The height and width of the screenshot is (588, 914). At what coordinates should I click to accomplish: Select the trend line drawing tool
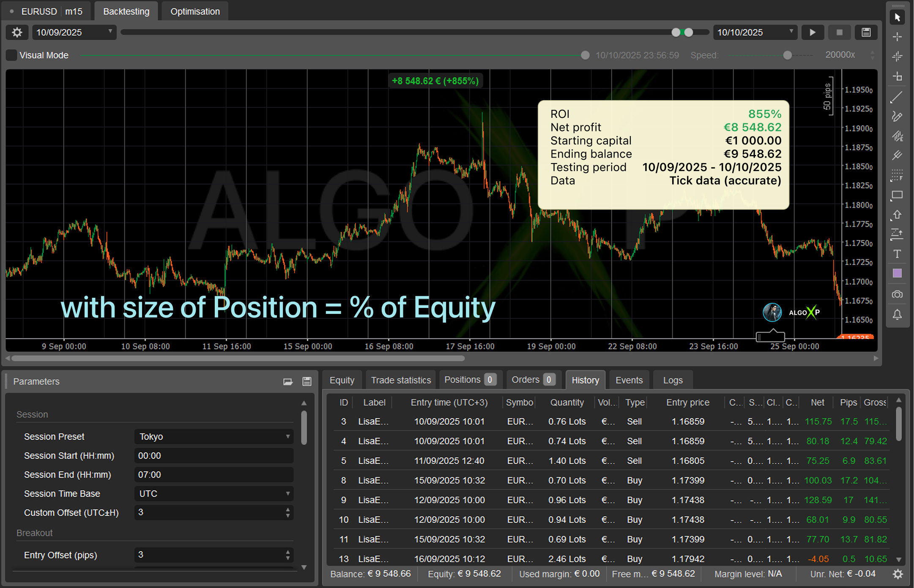[x=897, y=97]
